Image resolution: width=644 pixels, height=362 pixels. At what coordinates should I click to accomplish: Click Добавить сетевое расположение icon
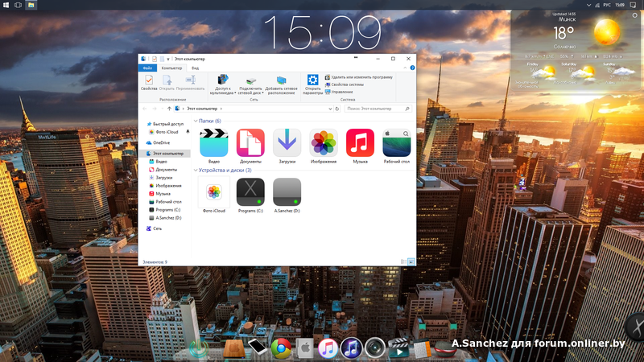click(280, 80)
